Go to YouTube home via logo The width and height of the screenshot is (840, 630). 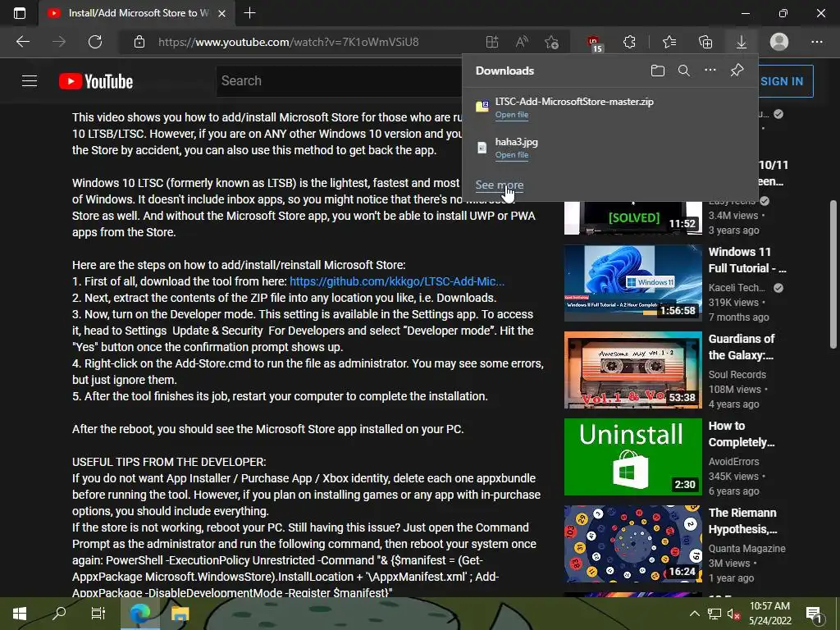click(x=96, y=81)
